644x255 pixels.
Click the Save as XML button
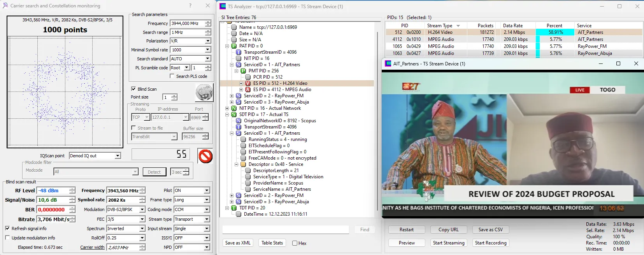(x=238, y=243)
